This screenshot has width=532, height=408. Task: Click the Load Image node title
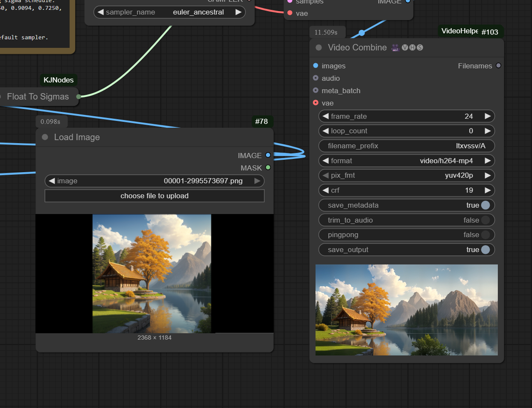click(x=77, y=137)
